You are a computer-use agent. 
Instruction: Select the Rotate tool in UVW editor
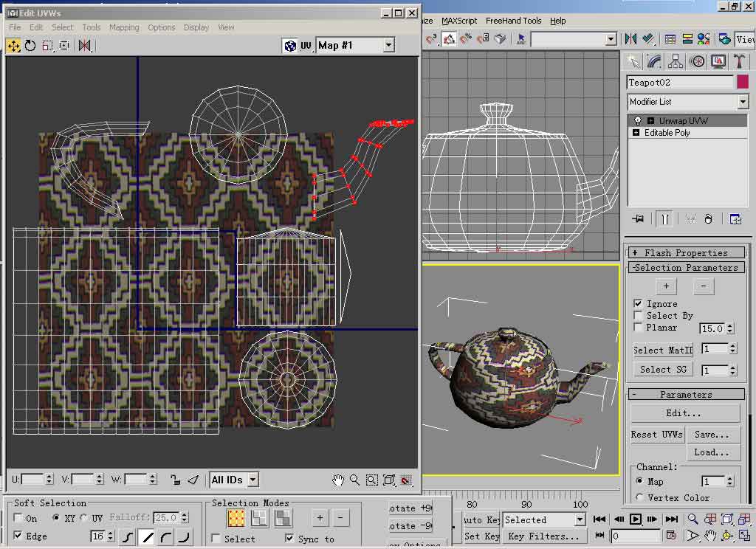click(30, 46)
